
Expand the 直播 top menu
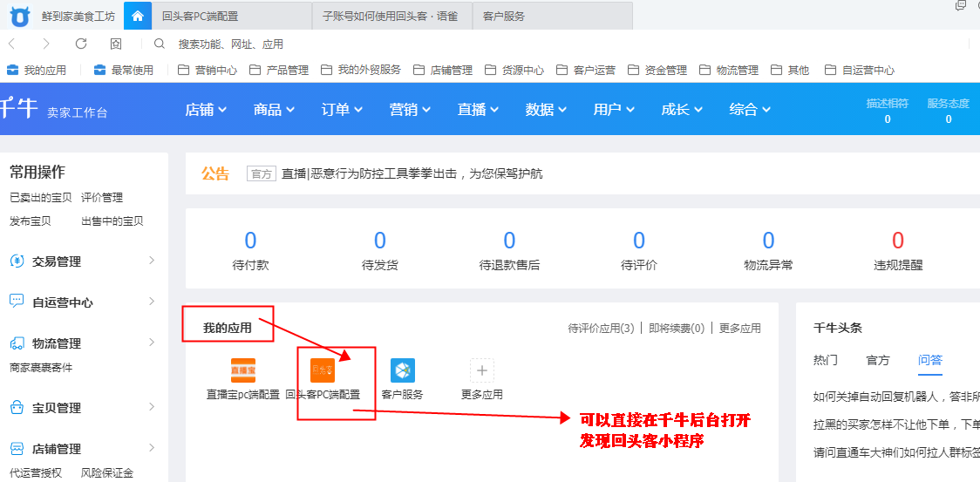pyautogui.click(x=478, y=110)
